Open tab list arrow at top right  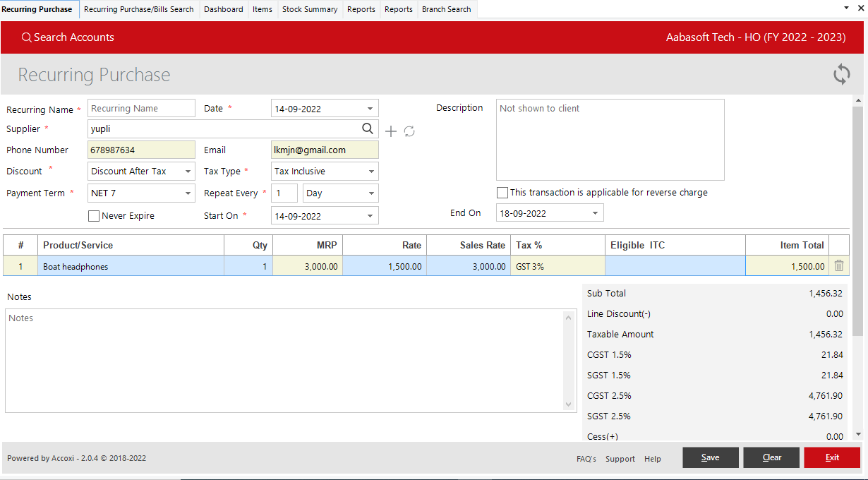pyautogui.click(x=846, y=7)
